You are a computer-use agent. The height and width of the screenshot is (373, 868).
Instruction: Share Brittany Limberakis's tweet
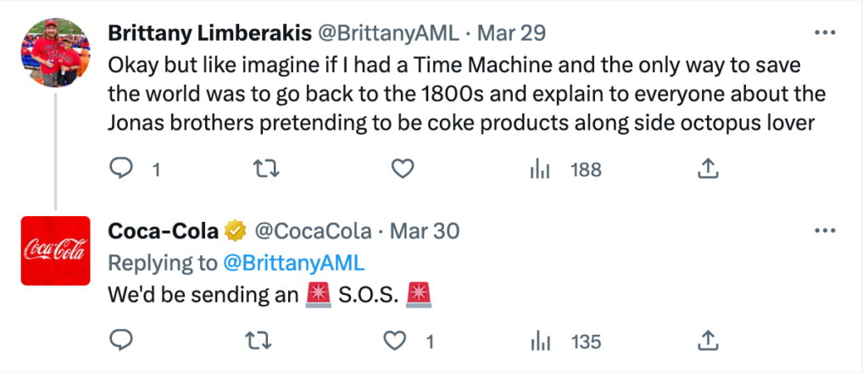pos(706,170)
